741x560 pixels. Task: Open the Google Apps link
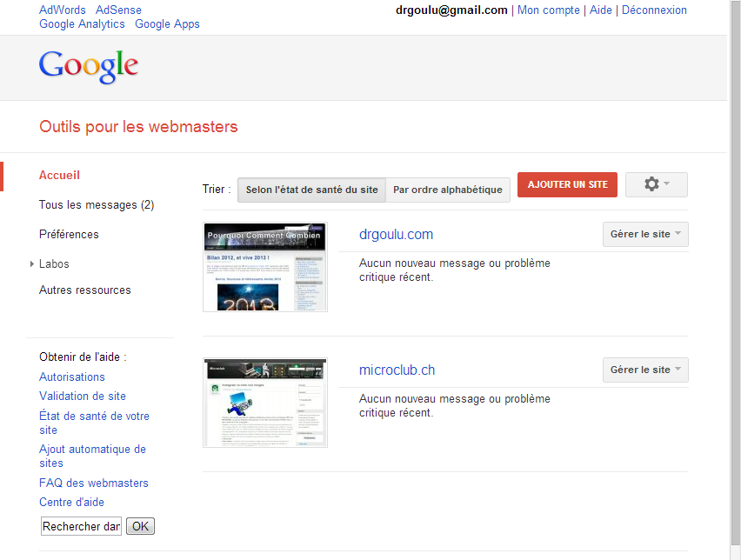click(167, 24)
